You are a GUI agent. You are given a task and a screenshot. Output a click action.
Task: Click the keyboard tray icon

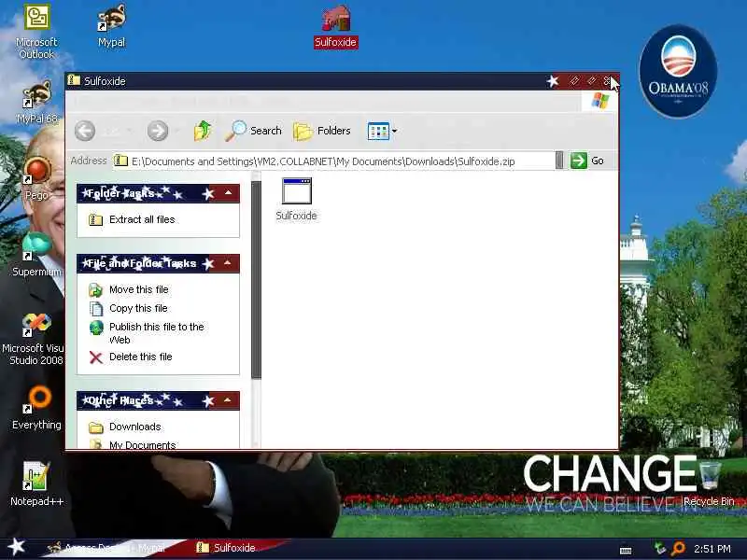[626, 550]
